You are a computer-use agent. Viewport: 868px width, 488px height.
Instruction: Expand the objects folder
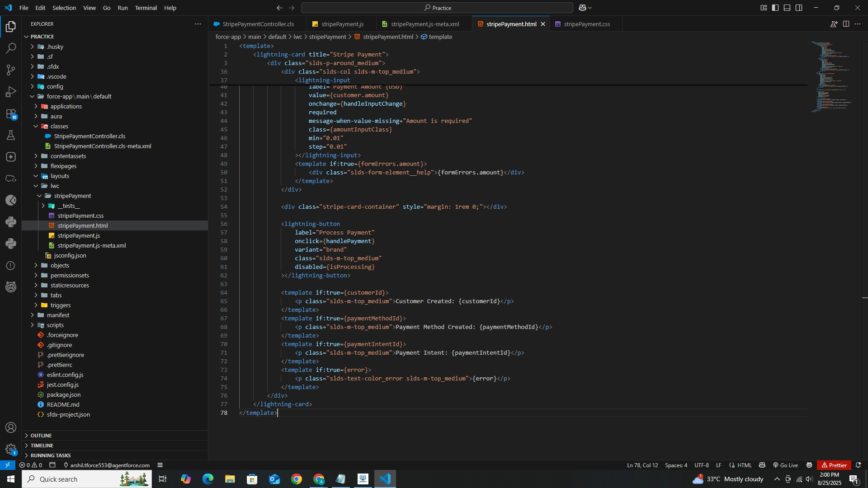pyautogui.click(x=60, y=266)
